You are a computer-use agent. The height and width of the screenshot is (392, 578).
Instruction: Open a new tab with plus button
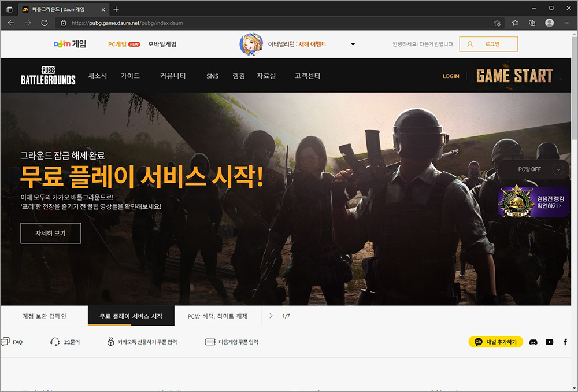pyautogui.click(x=116, y=9)
